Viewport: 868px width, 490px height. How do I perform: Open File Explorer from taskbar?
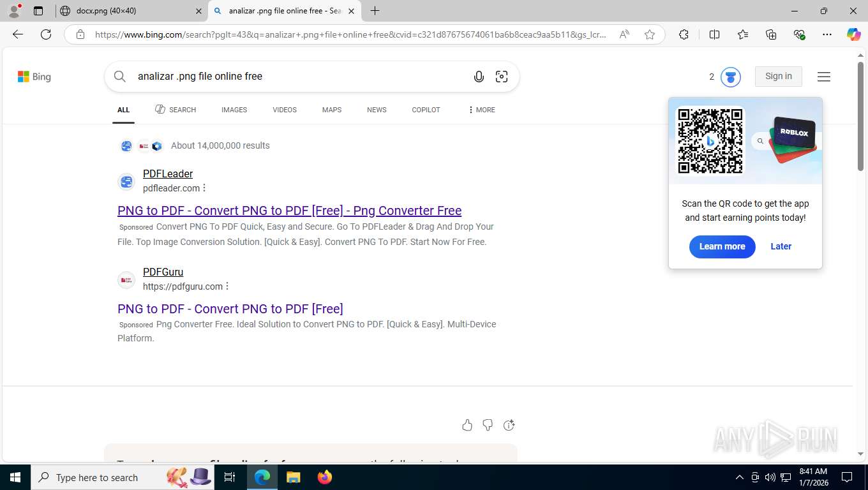pos(293,477)
